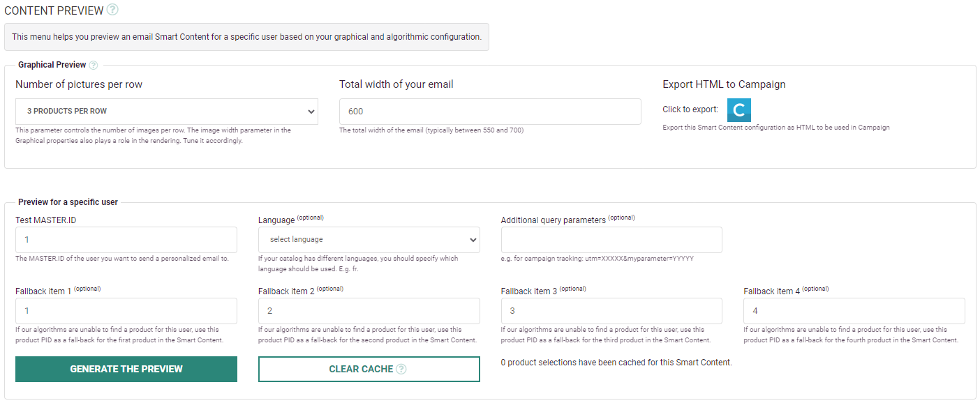
Task: Click the 'Export HTML to Campaign' heading
Action: 724,84
